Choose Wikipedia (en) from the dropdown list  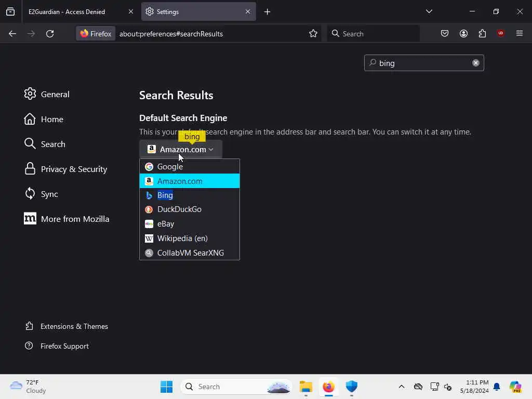point(190,238)
